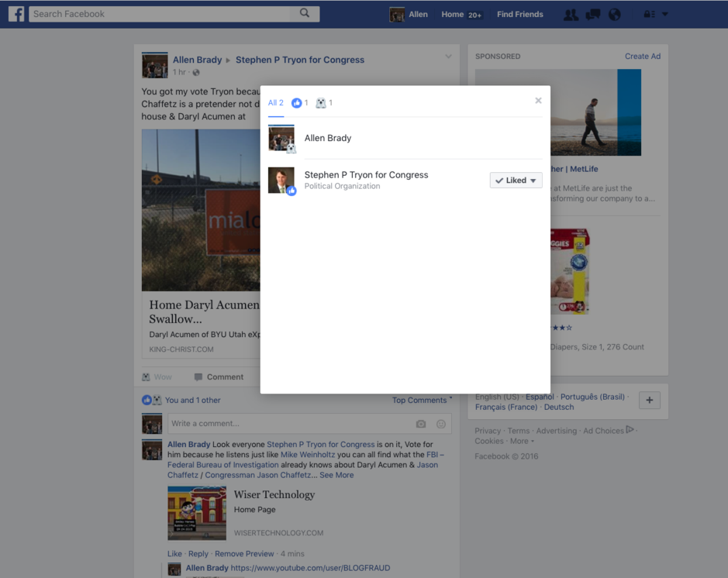
Task: Open the YouTube BLOGFRAUD URL link
Action: tap(310, 568)
